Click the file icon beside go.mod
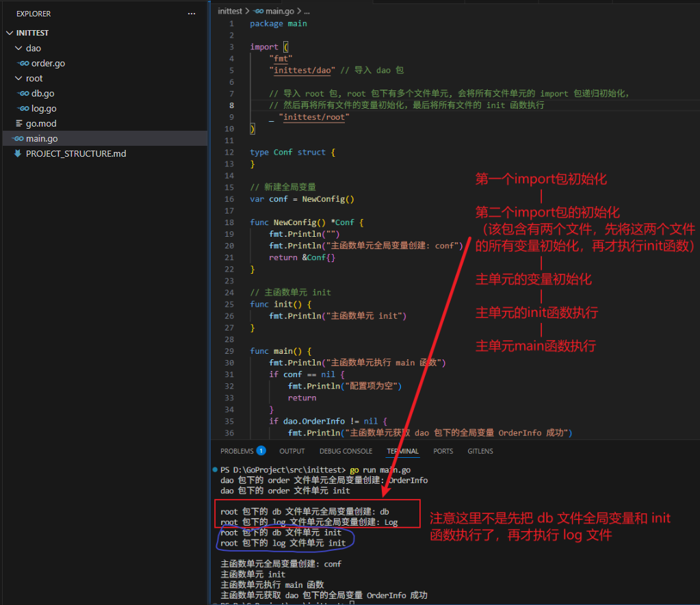This screenshot has width=700, height=605. click(18, 123)
